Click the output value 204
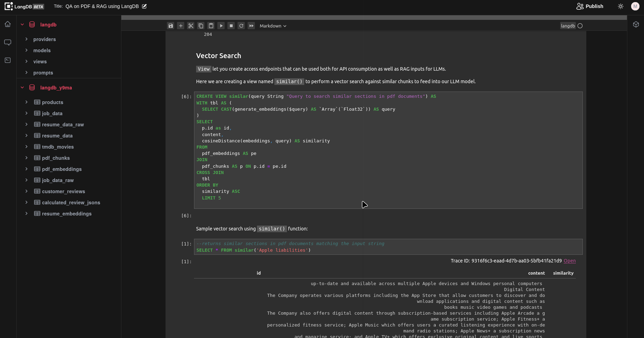 point(208,34)
